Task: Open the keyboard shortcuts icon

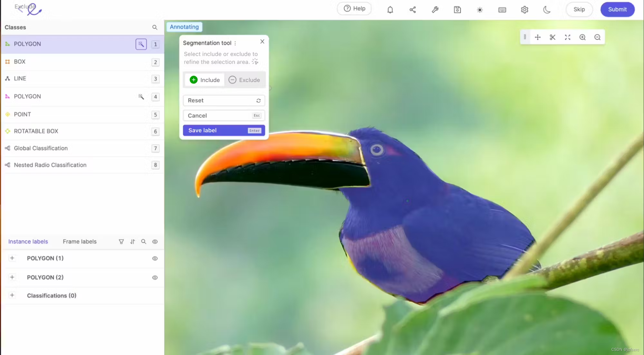Action: (x=502, y=10)
